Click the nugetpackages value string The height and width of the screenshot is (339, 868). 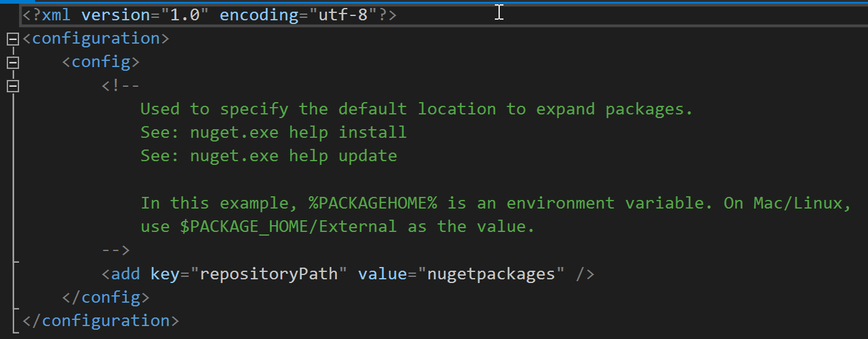[491, 273]
